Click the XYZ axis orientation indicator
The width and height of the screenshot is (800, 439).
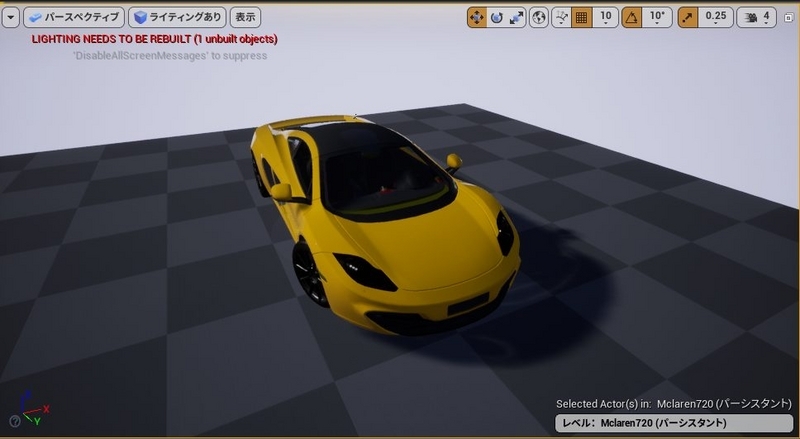coord(33,408)
